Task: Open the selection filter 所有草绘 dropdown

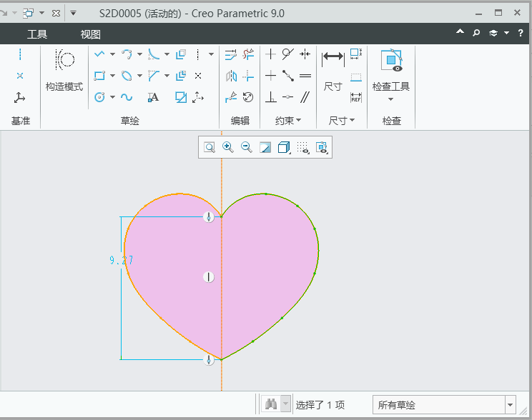Action: (x=510, y=405)
